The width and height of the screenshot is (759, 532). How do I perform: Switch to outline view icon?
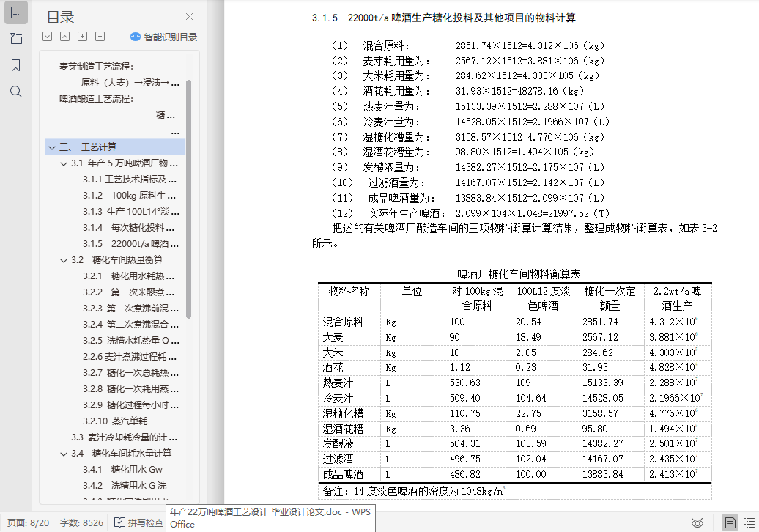click(x=749, y=522)
